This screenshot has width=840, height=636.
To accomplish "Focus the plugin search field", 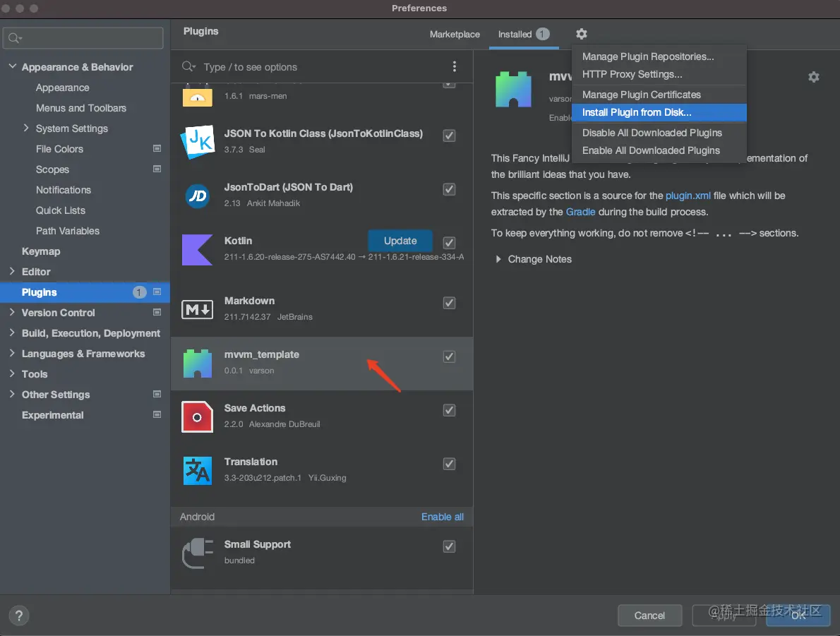I will [321, 67].
